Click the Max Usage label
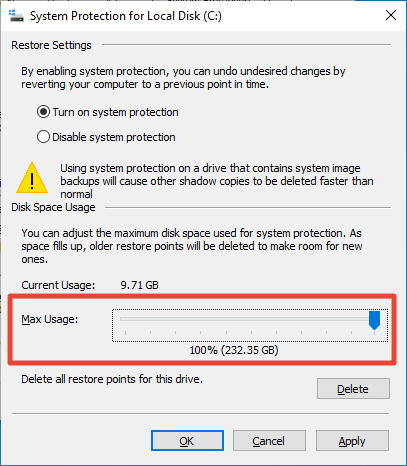 50,319
